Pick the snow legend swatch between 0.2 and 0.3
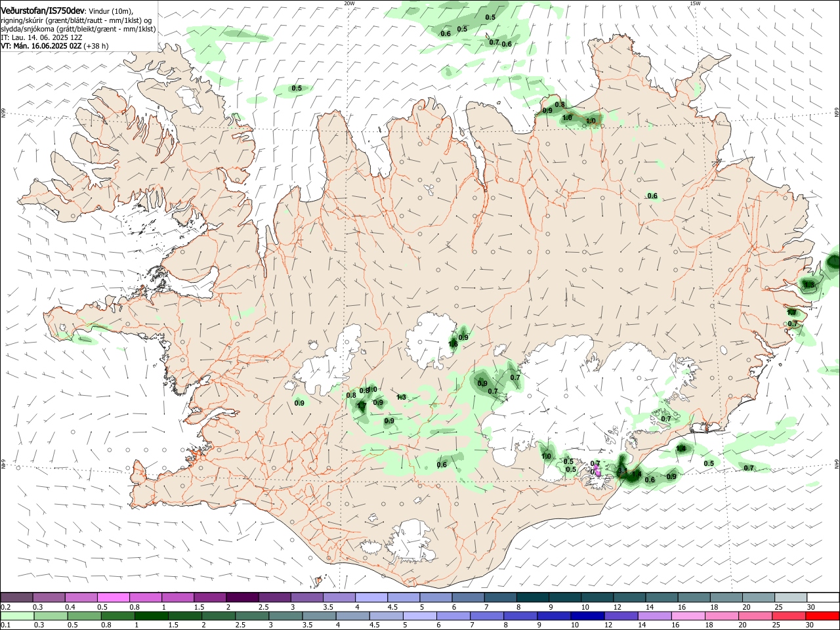Viewport: 840px width, 630px height. (x=16, y=597)
